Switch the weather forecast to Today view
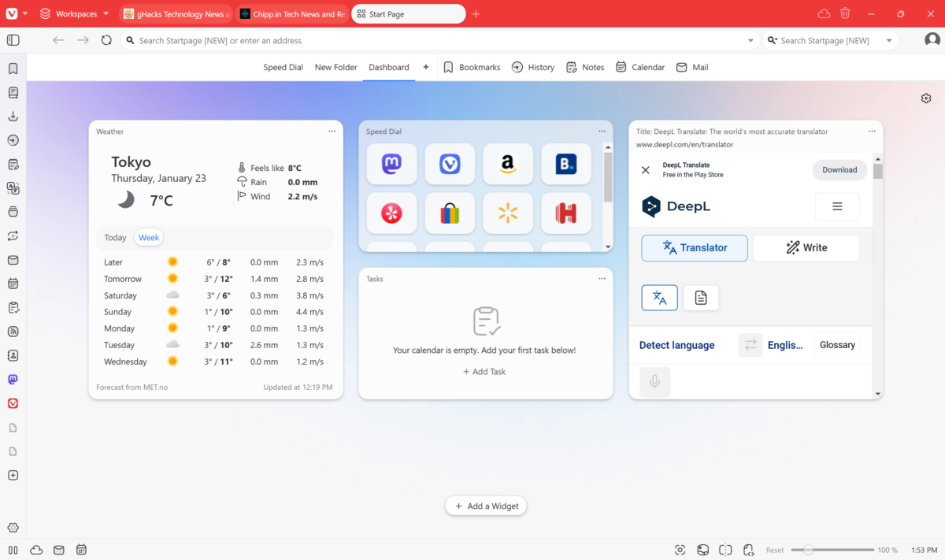Image resolution: width=945 pixels, height=560 pixels. (x=115, y=237)
